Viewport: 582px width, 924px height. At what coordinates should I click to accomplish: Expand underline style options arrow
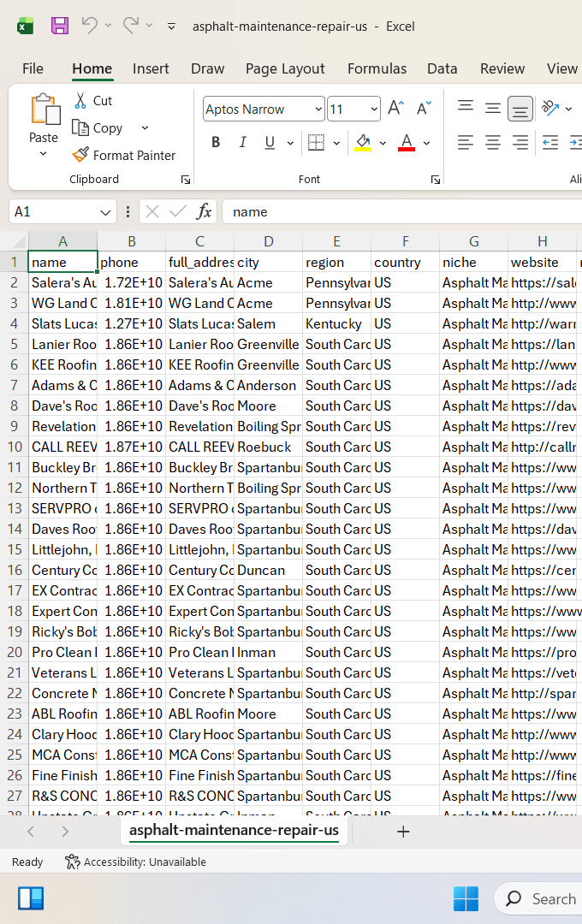point(290,143)
